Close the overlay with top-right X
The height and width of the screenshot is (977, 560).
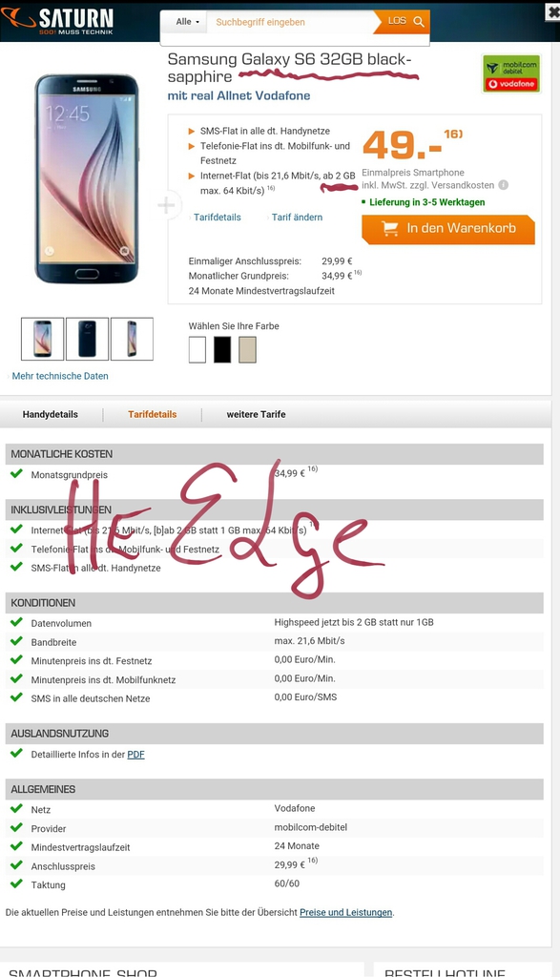[553, 12]
